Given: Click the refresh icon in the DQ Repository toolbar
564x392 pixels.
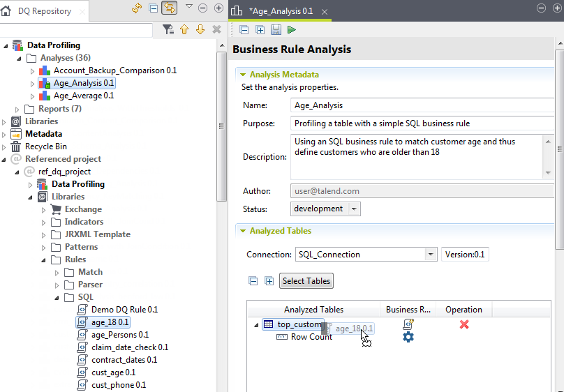Looking at the screenshot, I should 138,8.
